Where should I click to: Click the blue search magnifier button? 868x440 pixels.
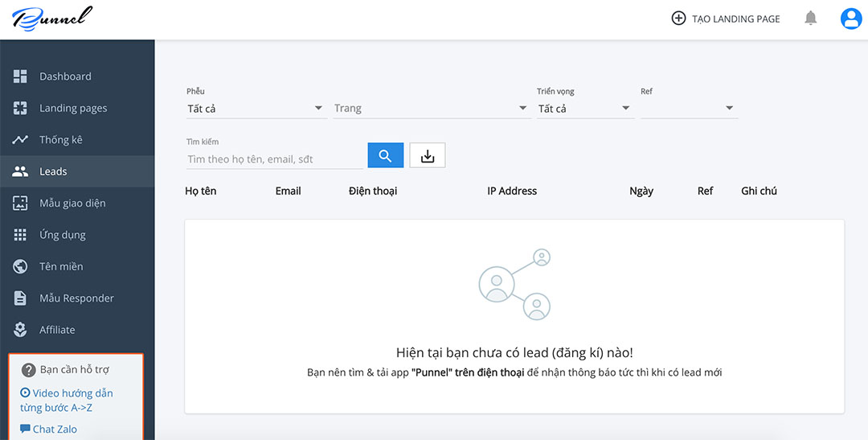(x=385, y=156)
